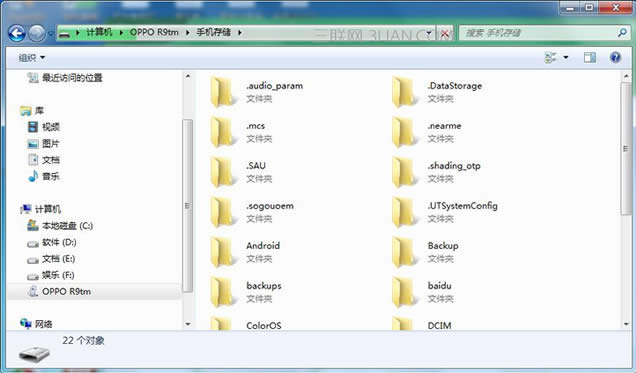Open 娱乐 (F:) drive

pyautogui.click(x=58, y=275)
